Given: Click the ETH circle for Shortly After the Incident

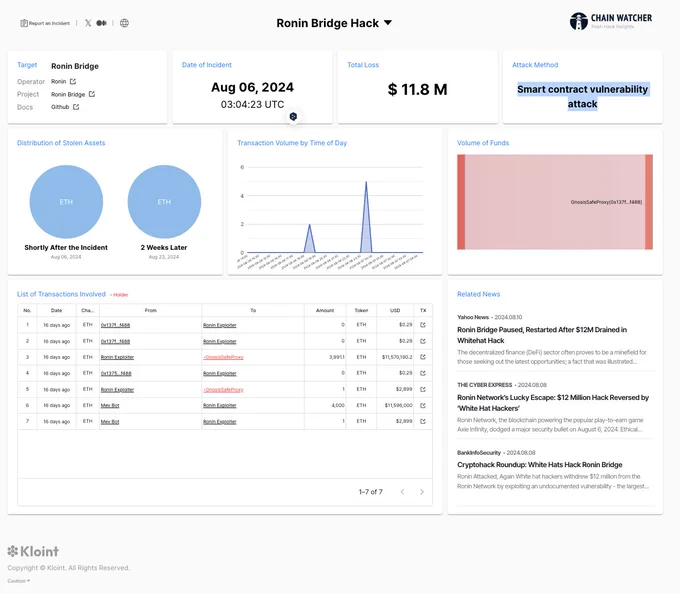Looking at the screenshot, I should (66, 202).
